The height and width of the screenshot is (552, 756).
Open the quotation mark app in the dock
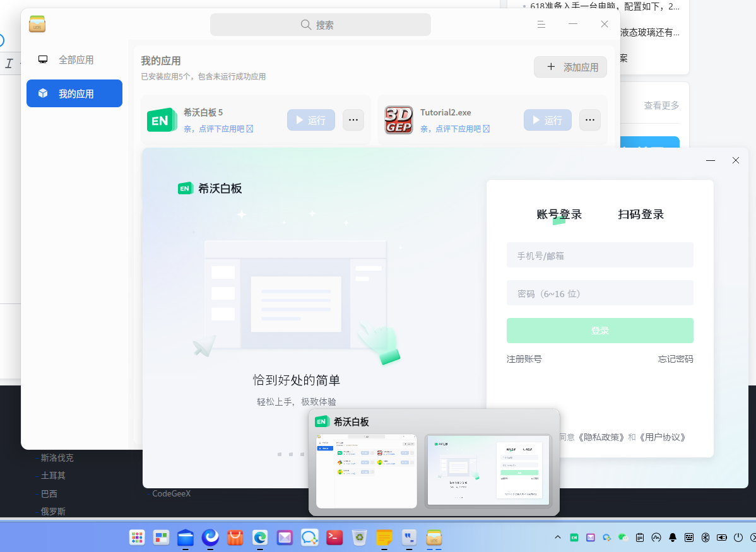pos(409,537)
